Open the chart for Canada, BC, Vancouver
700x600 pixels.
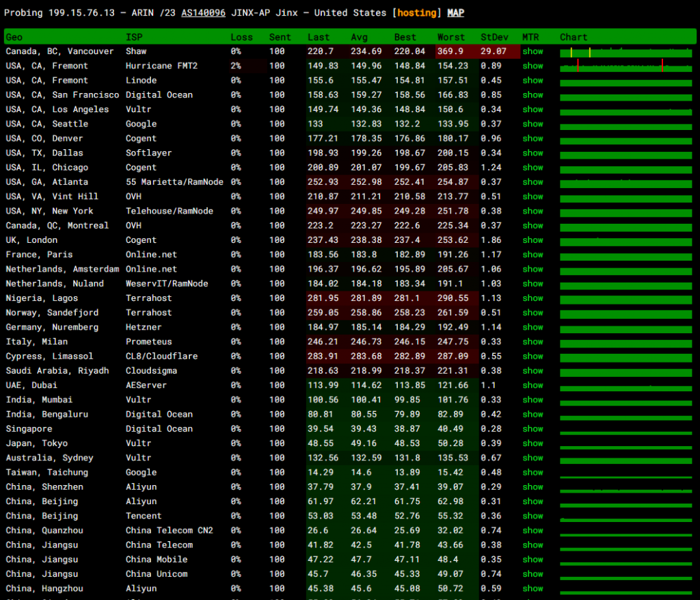click(x=626, y=52)
